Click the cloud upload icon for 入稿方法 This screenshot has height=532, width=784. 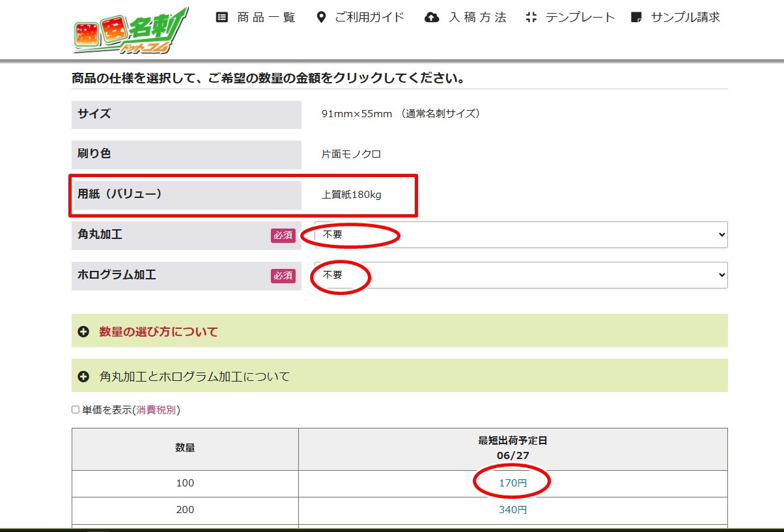pos(432,18)
